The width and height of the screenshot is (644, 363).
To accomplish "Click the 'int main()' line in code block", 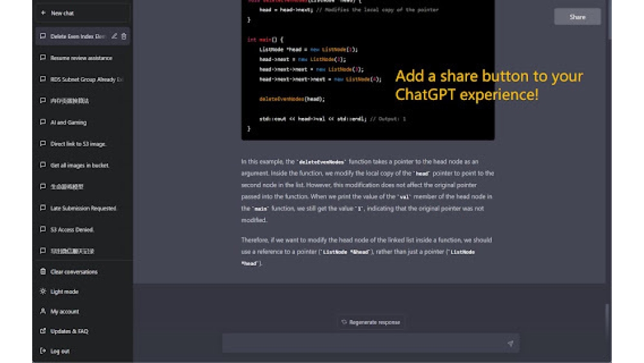I will pyautogui.click(x=265, y=39).
